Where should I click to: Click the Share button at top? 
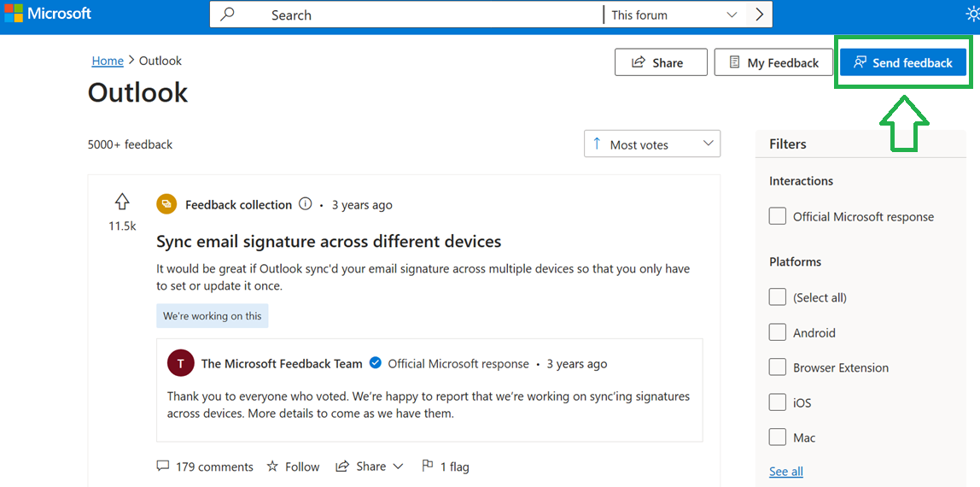[x=661, y=62]
